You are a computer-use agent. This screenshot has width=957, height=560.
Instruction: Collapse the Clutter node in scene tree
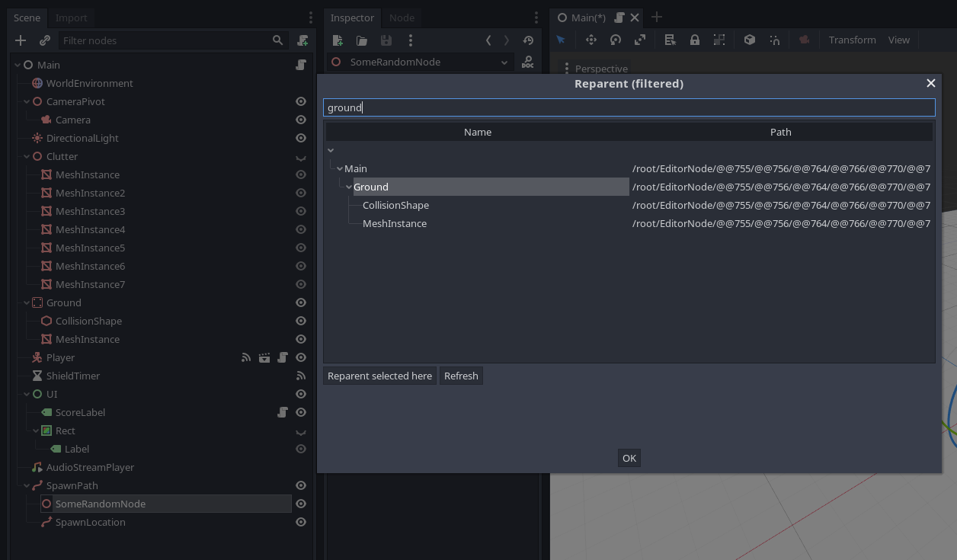[27, 156]
